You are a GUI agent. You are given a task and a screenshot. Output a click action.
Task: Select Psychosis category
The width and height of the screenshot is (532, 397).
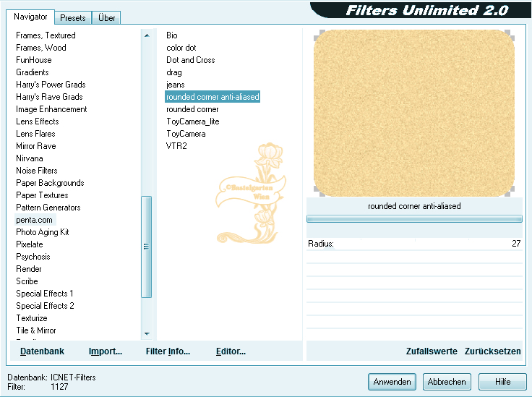point(33,257)
